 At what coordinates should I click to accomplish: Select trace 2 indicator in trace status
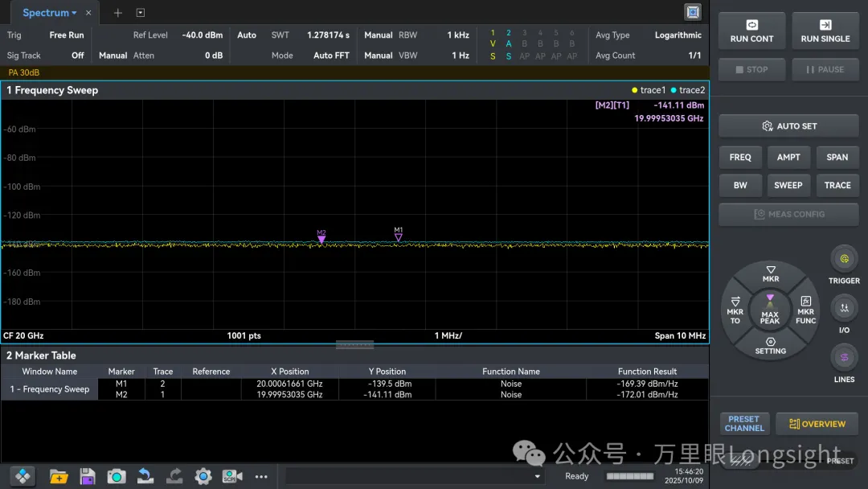point(509,44)
